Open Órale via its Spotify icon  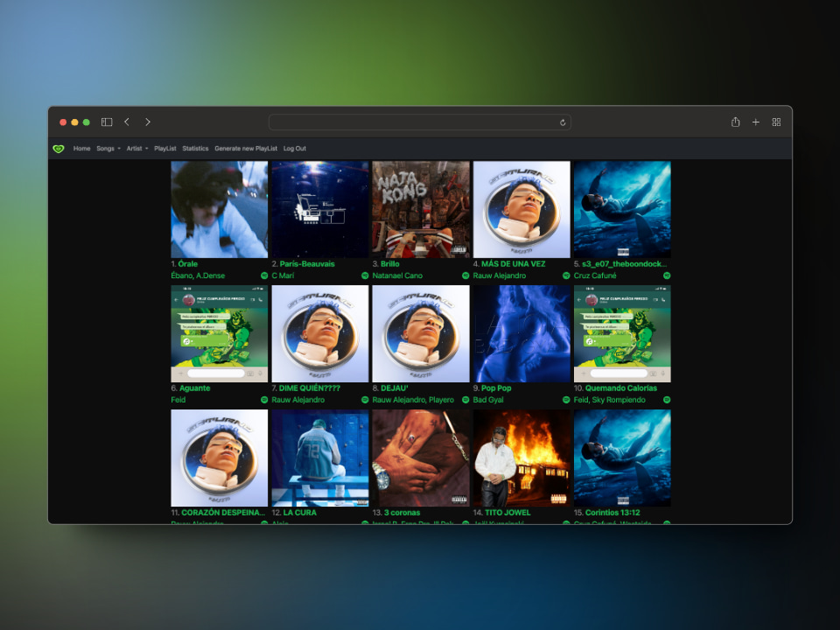coord(264,276)
